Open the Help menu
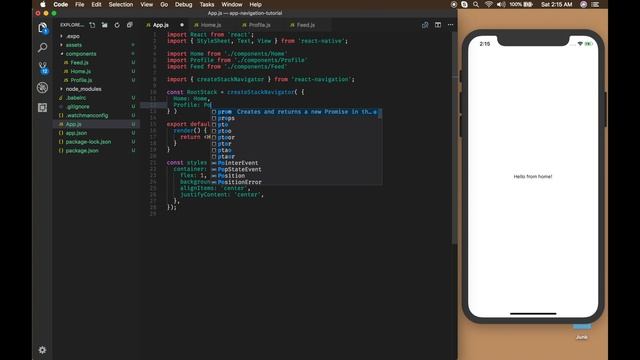Image resolution: width=640 pixels, height=360 pixels. point(256,4)
